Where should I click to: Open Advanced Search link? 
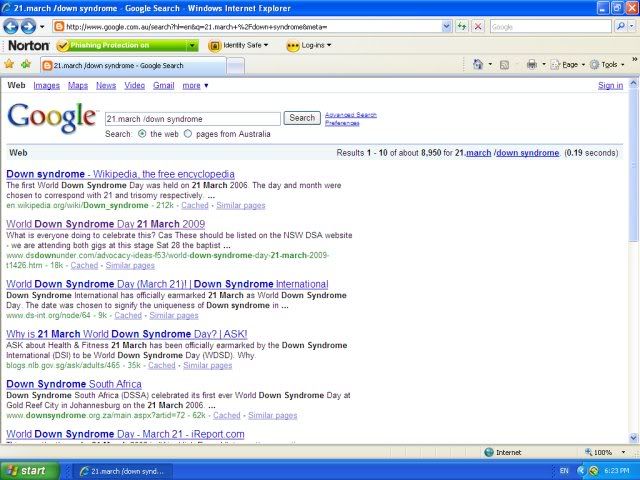coord(351,115)
